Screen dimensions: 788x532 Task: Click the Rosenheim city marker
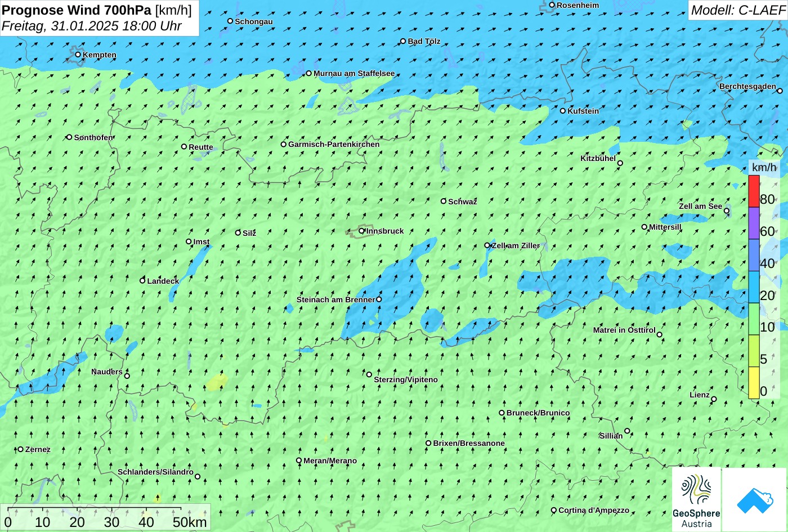(x=552, y=5)
